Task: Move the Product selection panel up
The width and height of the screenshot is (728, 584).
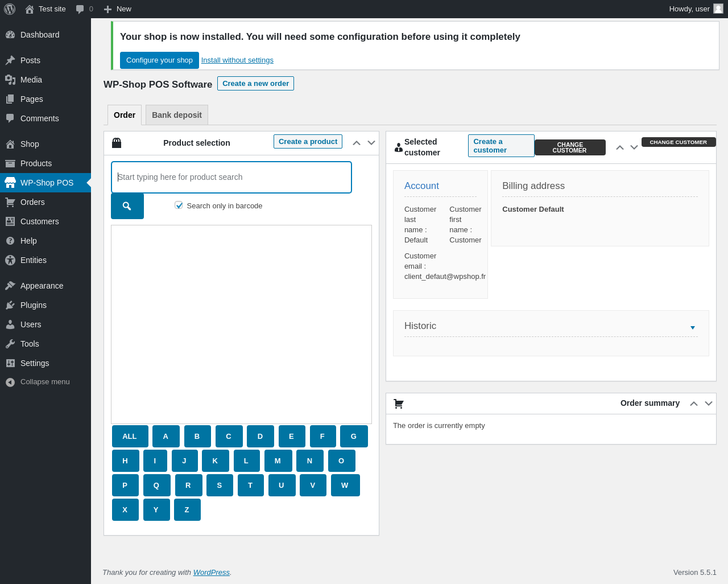Action: tap(357, 143)
